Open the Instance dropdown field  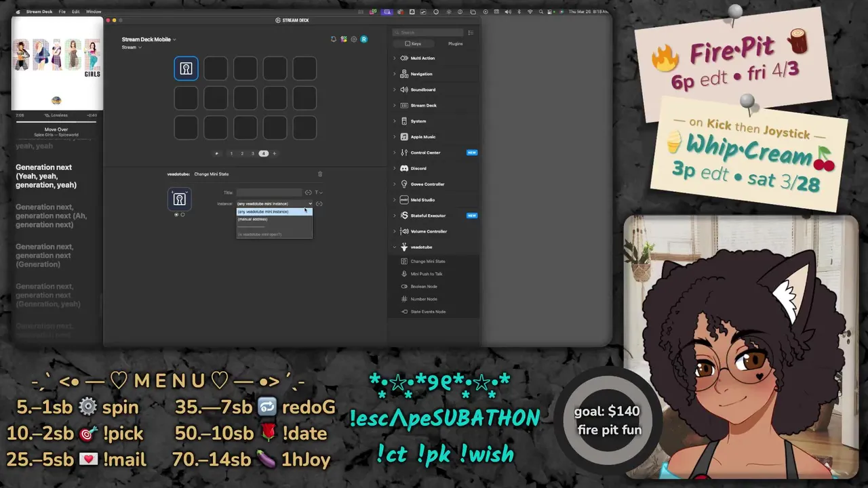point(275,203)
